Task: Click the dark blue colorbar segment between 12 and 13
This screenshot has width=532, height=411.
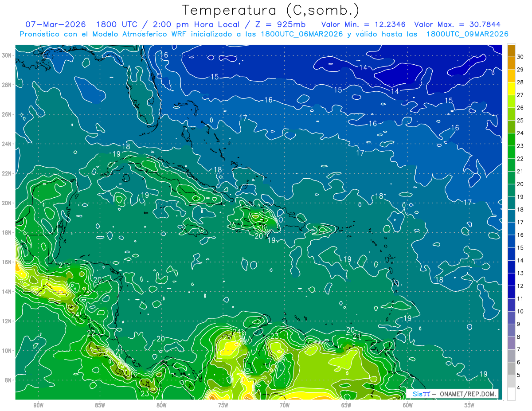Action: 511,279
